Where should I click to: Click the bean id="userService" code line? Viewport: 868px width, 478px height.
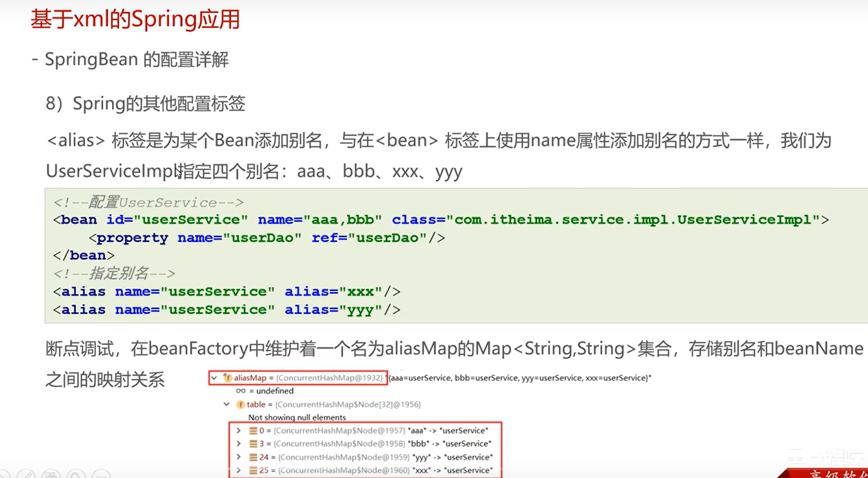point(441,220)
